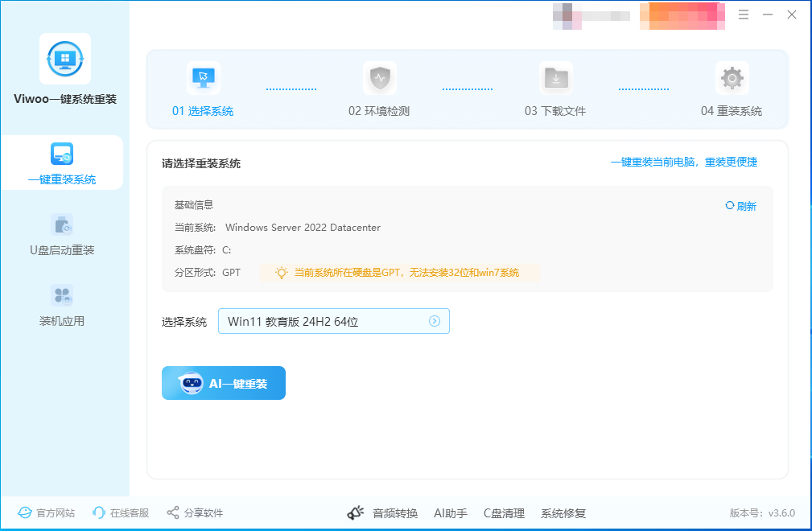Click the circular arrow in system selector
This screenshot has height=531, width=812.
tap(435, 321)
